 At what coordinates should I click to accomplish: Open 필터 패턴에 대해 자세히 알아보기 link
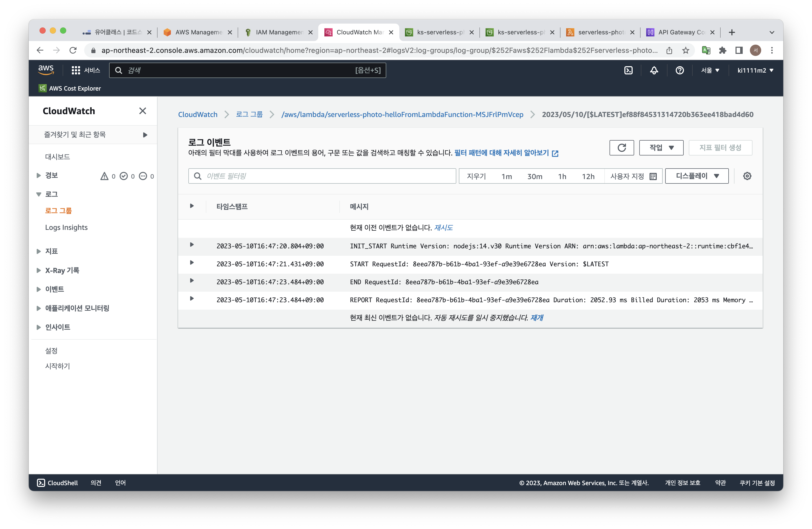pos(506,153)
